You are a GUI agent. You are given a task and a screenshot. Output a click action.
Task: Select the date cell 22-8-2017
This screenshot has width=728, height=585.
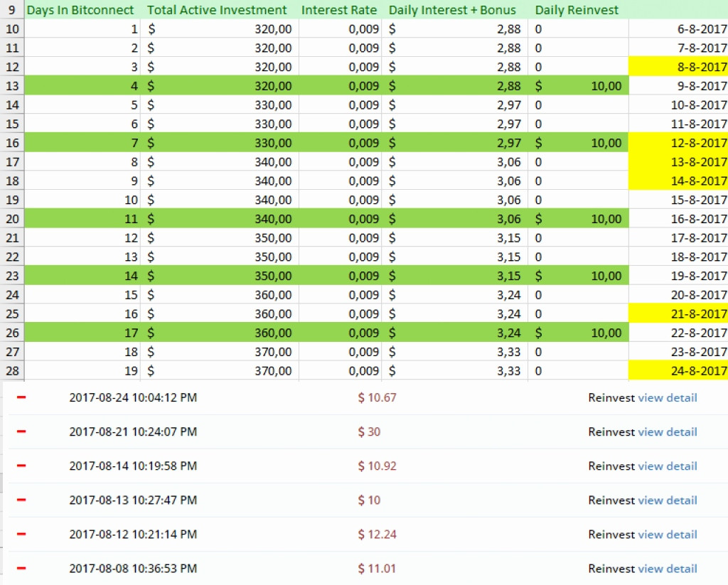click(678, 333)
